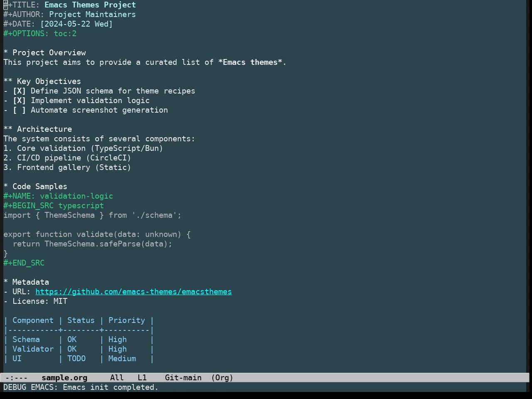Screen dimensions: 532x399
Task: Click the Priority table header cell
Action: 127,320
